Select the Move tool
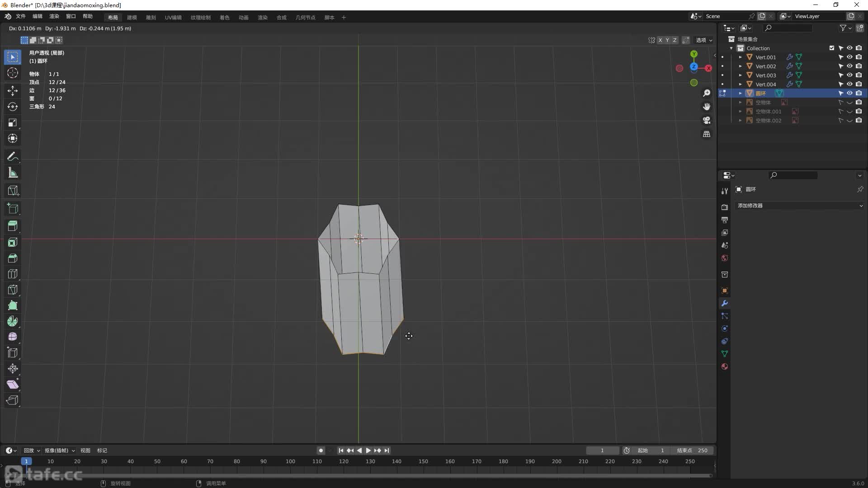Viewport: 868px width, 488px height. [x=13, y=91]
